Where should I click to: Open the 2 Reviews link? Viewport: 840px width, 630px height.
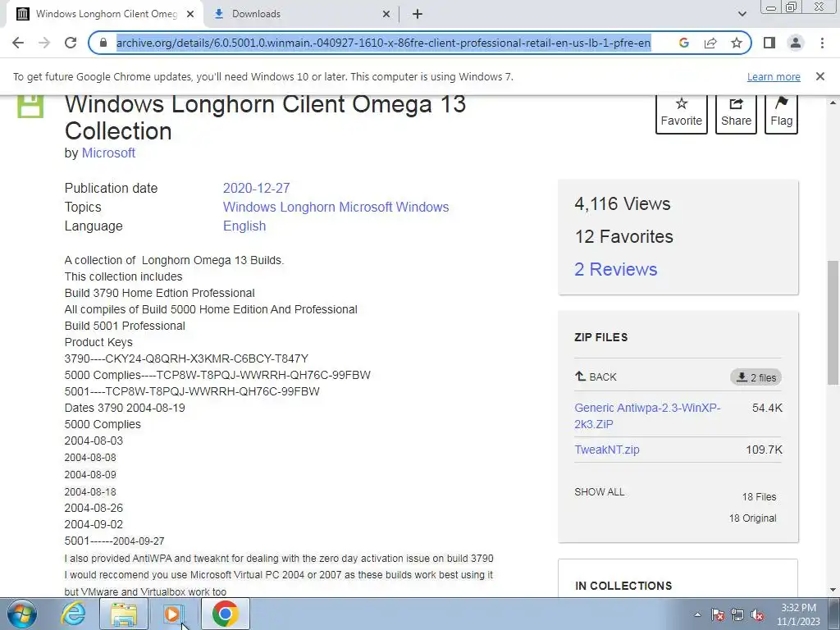615,269
